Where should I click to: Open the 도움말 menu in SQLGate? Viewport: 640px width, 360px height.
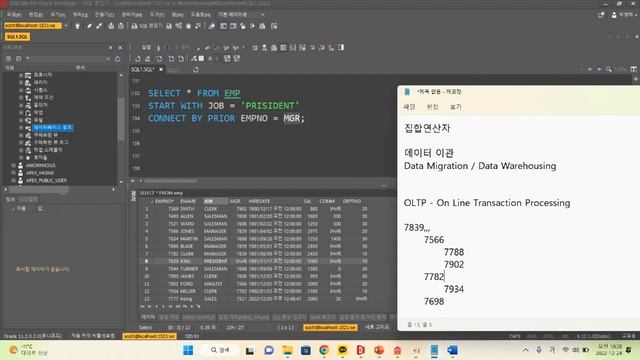201,15
